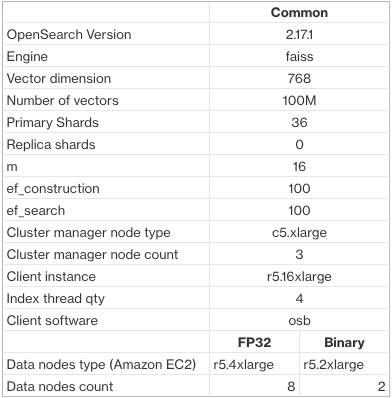Viewport: 392px width, 398px height.
Task: Select the '100M' number of vectors cell
Action: click(299, 100)
